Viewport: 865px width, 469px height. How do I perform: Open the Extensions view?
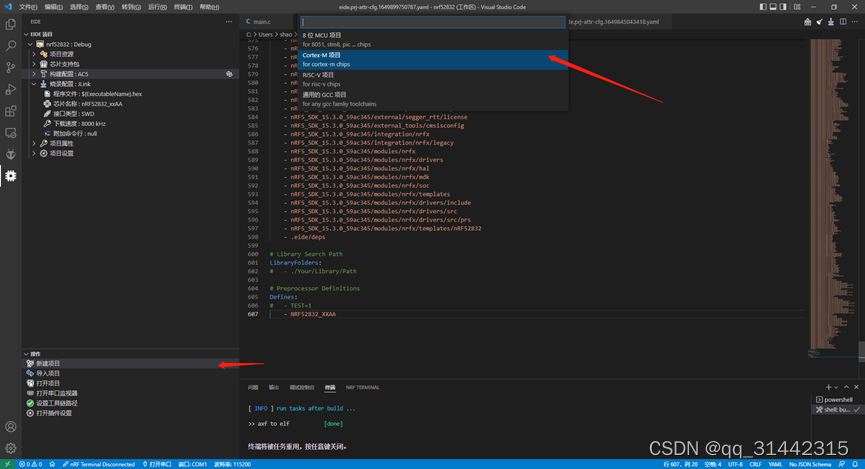click(10, 111)
